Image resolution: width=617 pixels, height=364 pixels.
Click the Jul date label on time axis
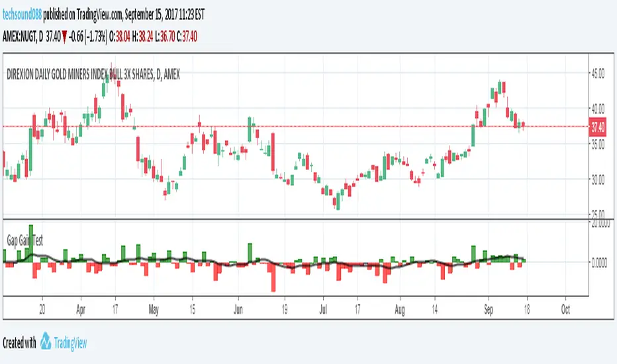click(323, 310)
